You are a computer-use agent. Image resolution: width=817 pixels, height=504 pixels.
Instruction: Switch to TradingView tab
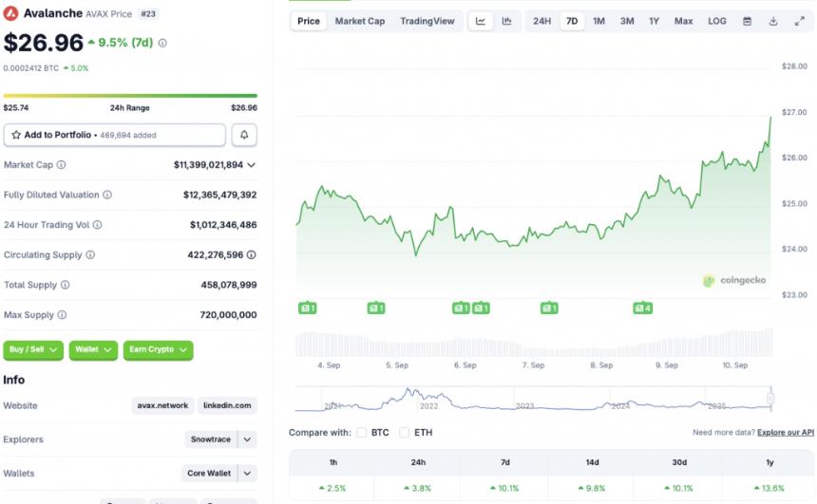427,21
